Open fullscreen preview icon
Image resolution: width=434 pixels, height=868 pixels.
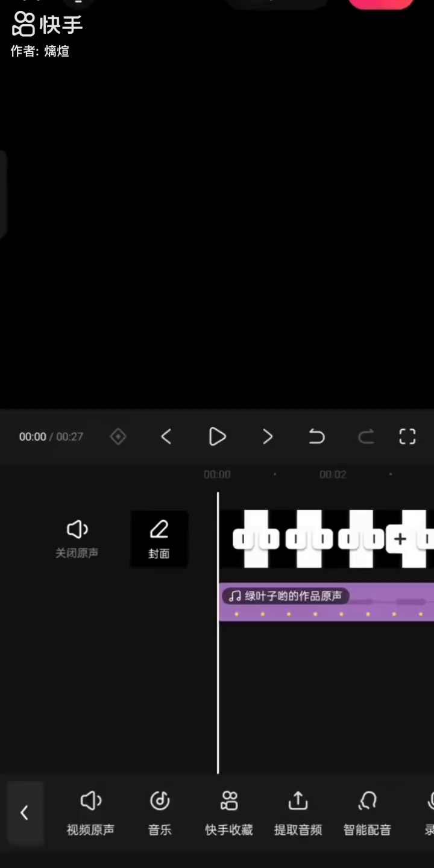tap(407, 436)
